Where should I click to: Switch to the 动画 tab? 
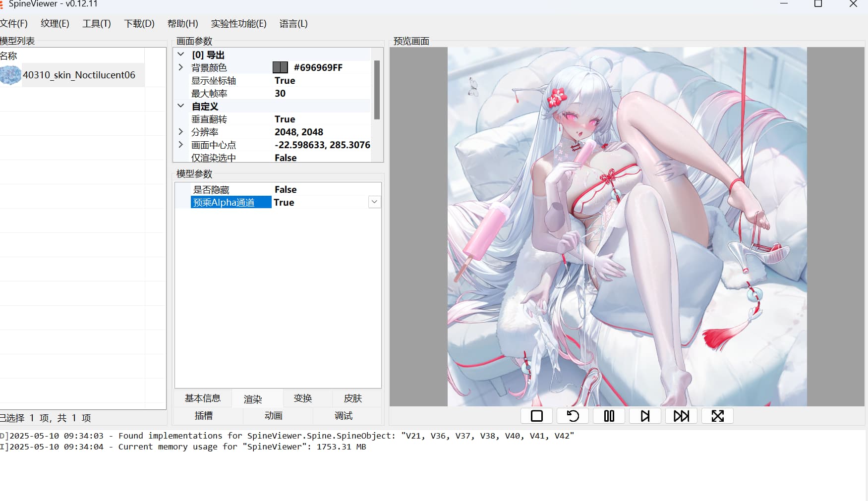[274, 416]
